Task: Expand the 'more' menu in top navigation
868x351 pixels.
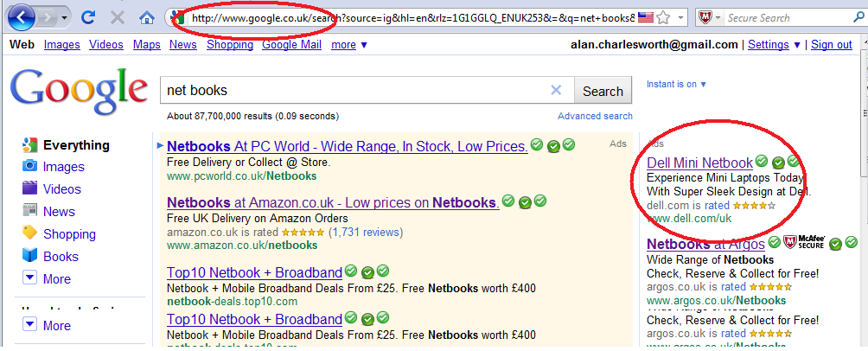Action: coord(348,45)
